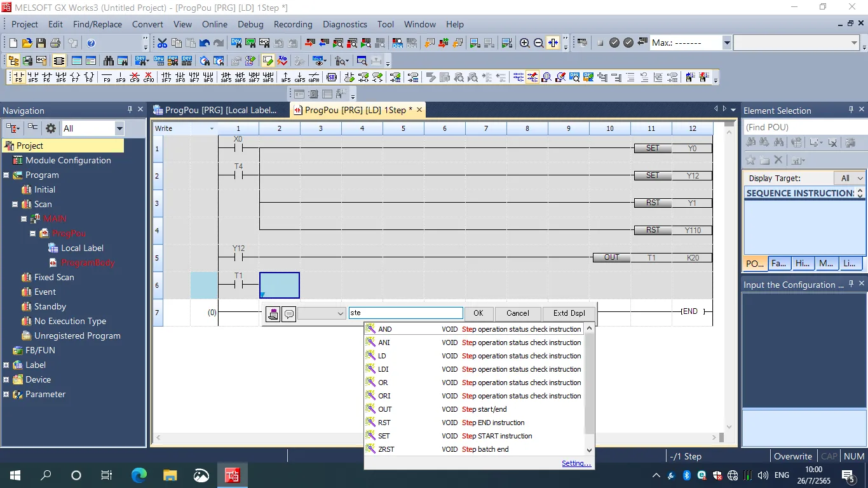Click the Undo arrow icon
Screen dimensions: 868x488
point(204,43)
